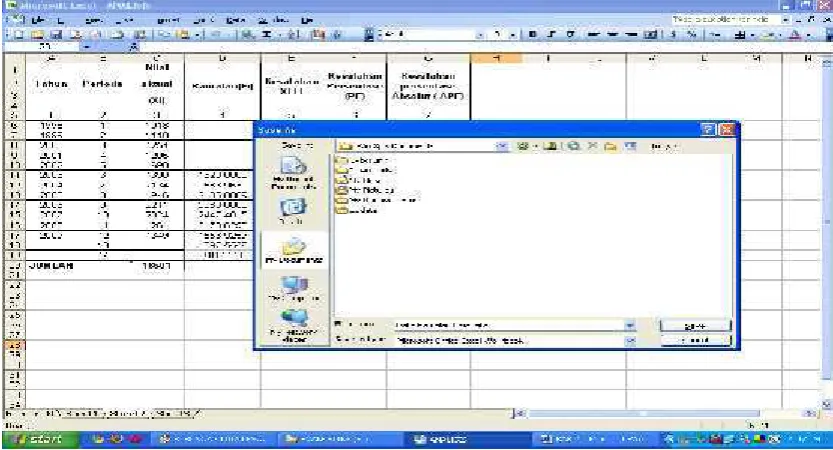833x450 pixels.
Task: Select My Documents in places bar
Action: (294, 251)
